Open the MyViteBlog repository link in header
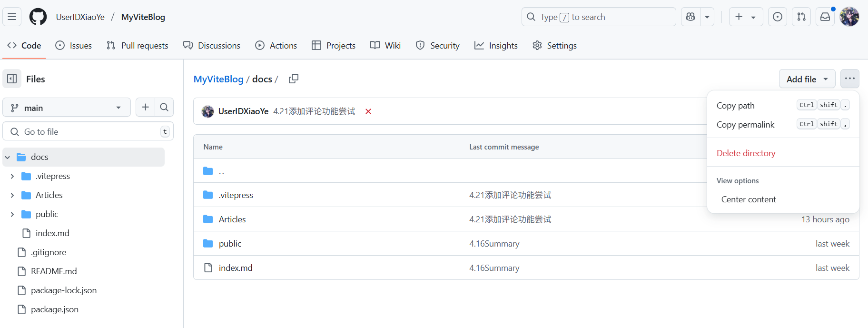Screen dimensions: 868x328 (x=143, y=17)
